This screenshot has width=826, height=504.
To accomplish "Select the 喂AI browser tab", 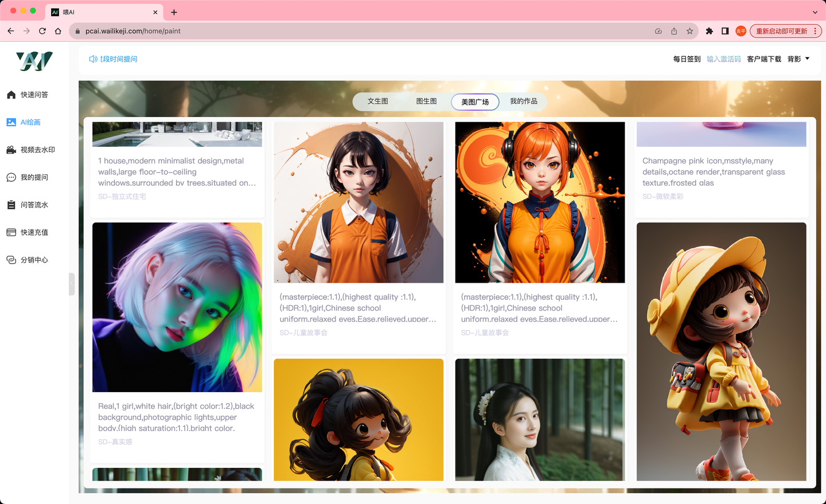I will [105, 12].
